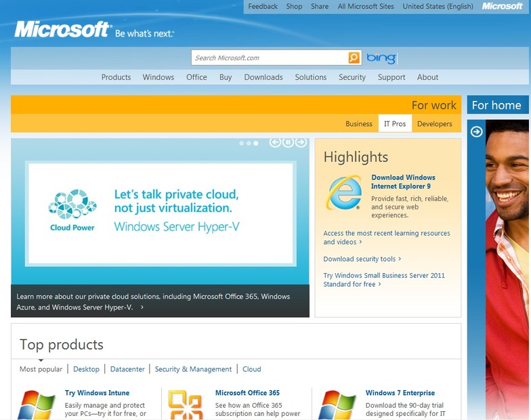
Task: Click the Feedback link
Action: tap(263, 7)
